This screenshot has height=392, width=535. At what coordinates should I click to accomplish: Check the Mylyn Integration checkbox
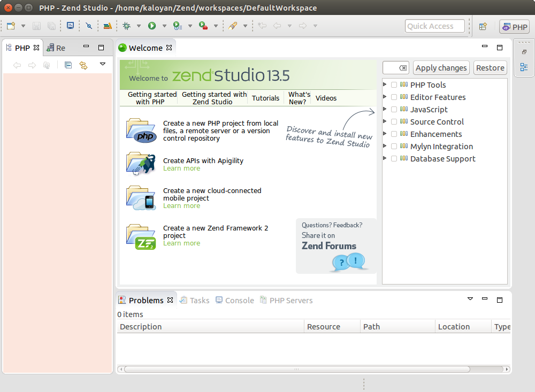pos(394,147)
